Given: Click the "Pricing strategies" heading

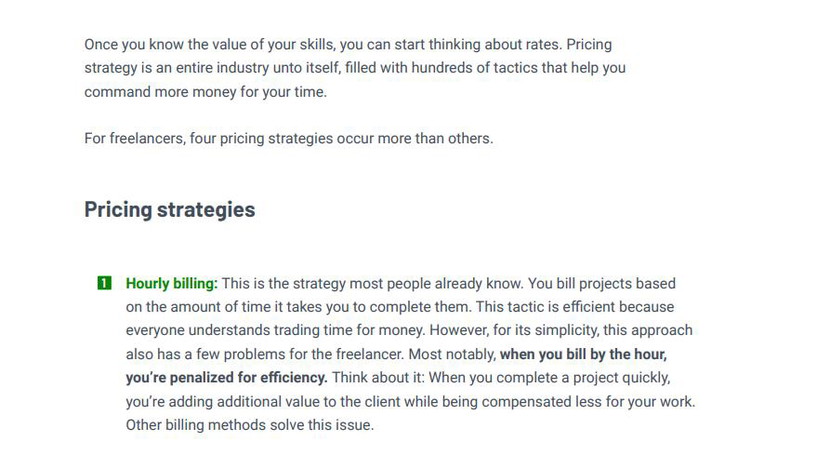Looking at the screenshot, I should 169,210.
